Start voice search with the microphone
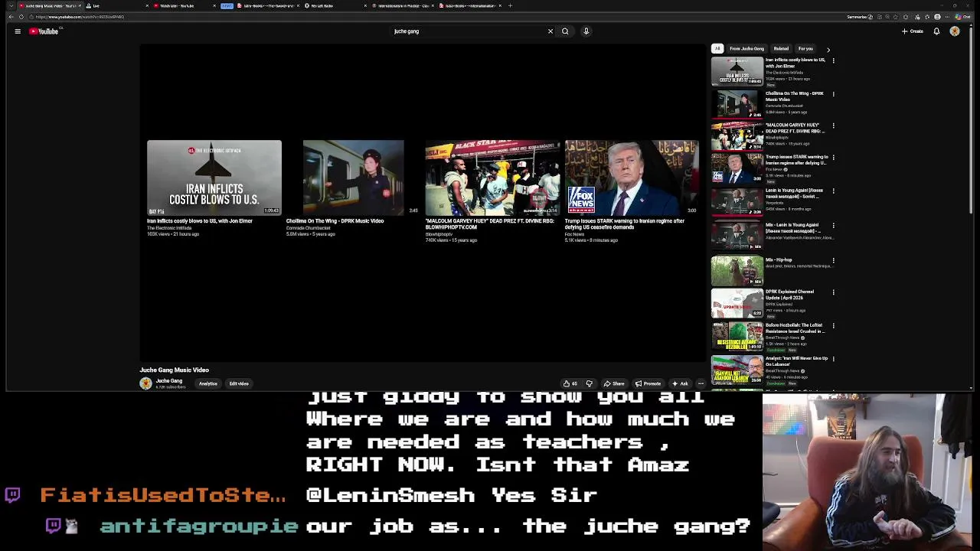The height and width of the screenshot is (551, 980). tap(586, 31)
